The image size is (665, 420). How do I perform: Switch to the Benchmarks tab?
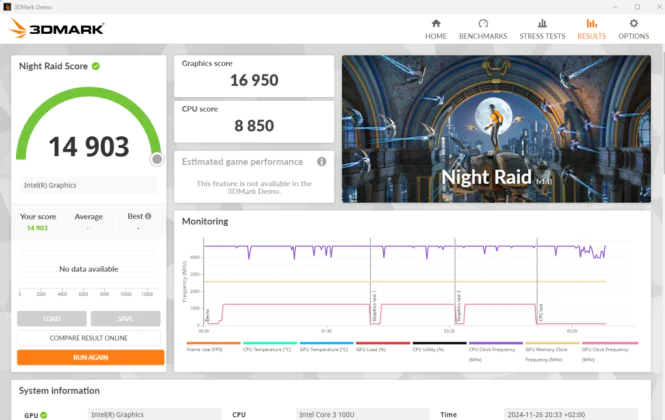tap(483, 30)
